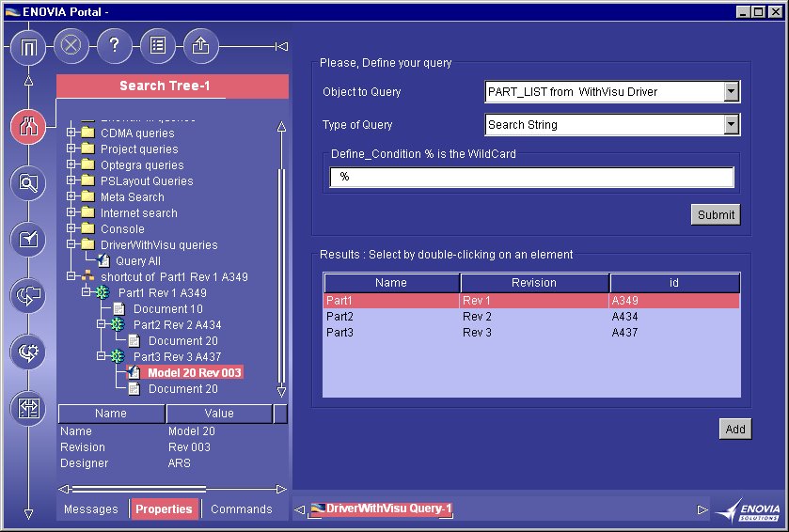This screenshot has height=532, width=789.
Task: Click the sidebar up arrow above search tree icon
Action: tap(28, 82)
